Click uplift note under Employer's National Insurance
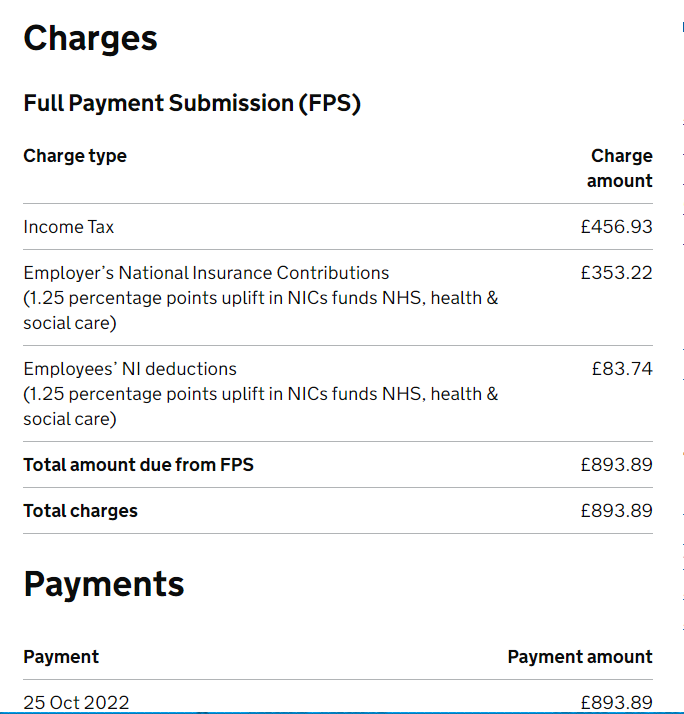The image size is (684, 714). (x=260, y=310)
